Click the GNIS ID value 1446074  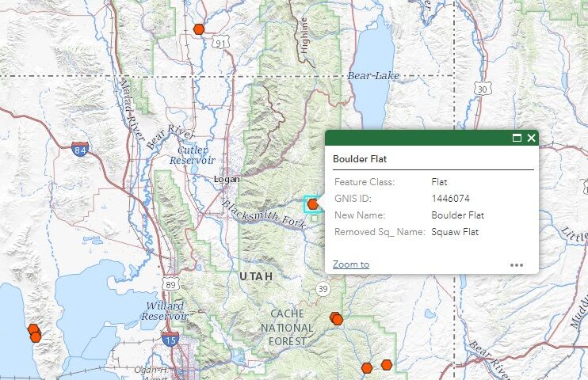point(450,199)
